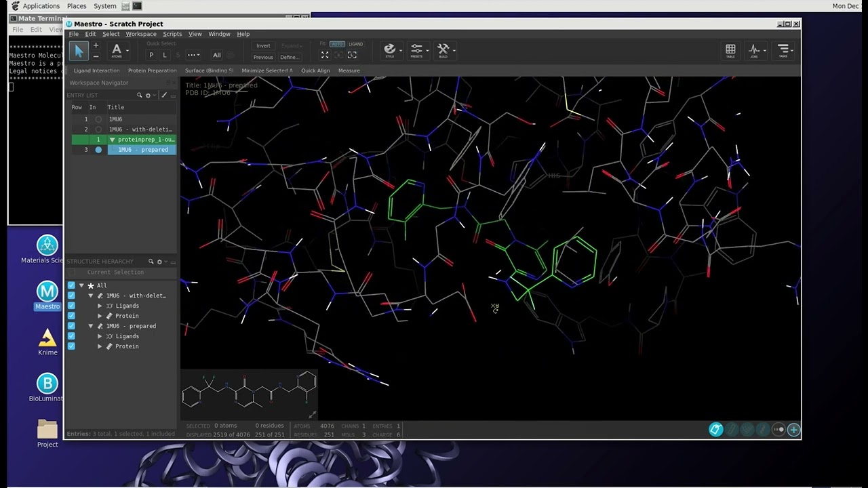
Task: Toggle inclusion of 1MU6 - prepared entry
Action: coord(98,150)
